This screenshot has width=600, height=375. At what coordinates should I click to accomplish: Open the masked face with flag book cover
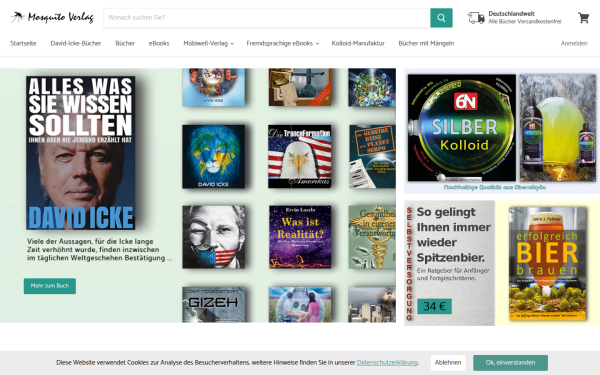pyautogui.click(x=214, y=237)
